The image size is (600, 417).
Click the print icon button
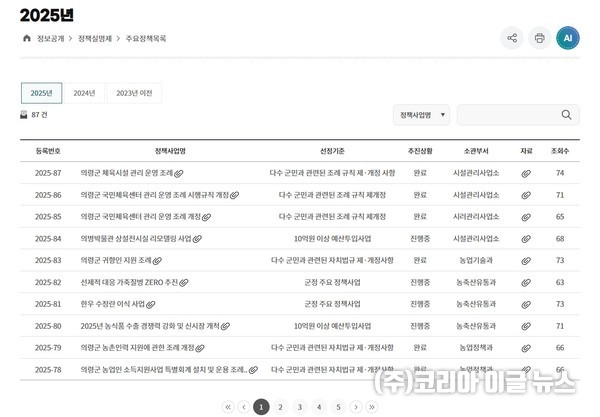click(x=540, y=38)
